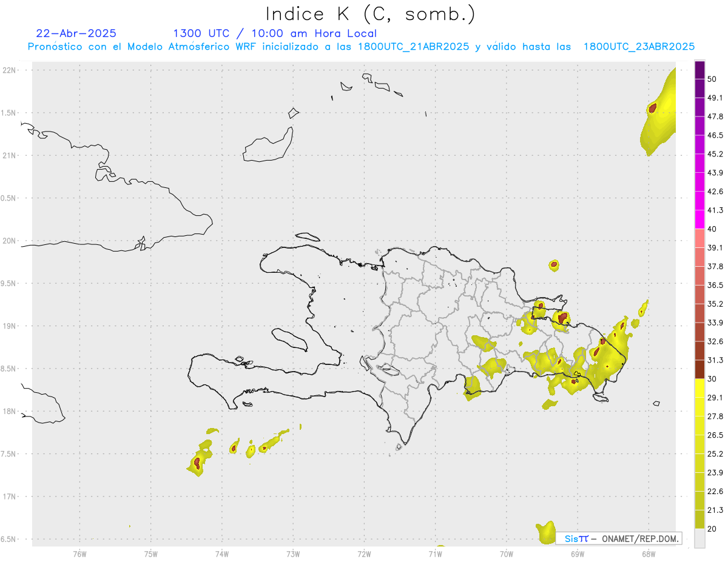Viewport: 728px width, 562px height.
Task: Click longitude label "76W"
Action: click(x=79, y=554)
